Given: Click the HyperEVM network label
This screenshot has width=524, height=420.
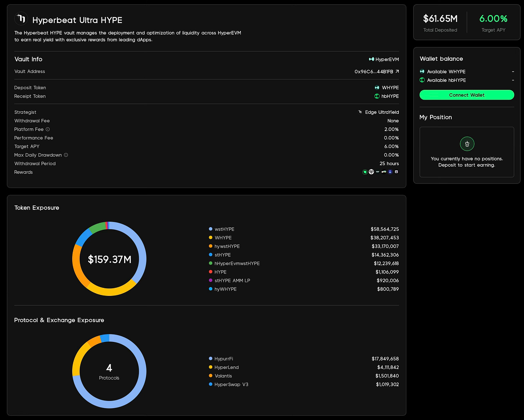Looking at the screenshot, I should pos(387,59).
